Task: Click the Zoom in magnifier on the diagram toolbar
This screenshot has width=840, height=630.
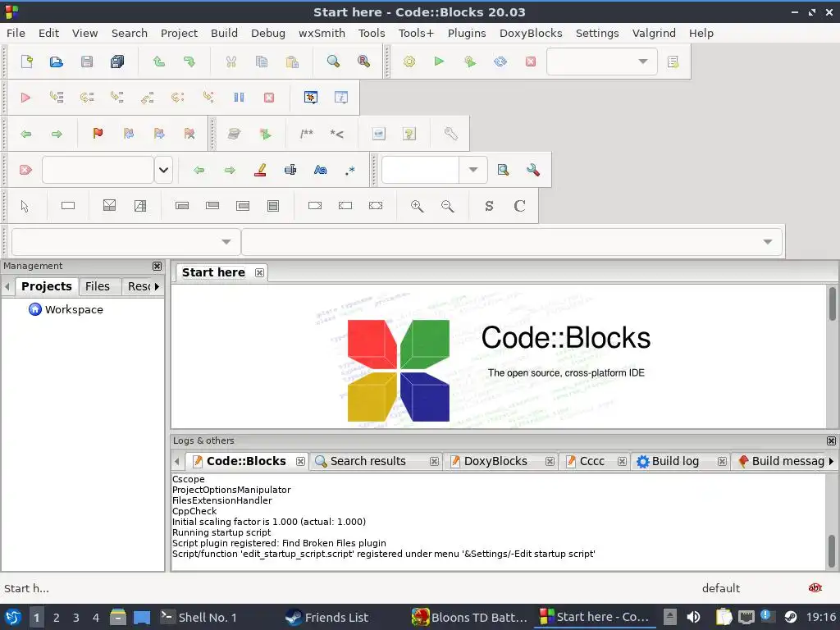Action: tap(417, 206)
